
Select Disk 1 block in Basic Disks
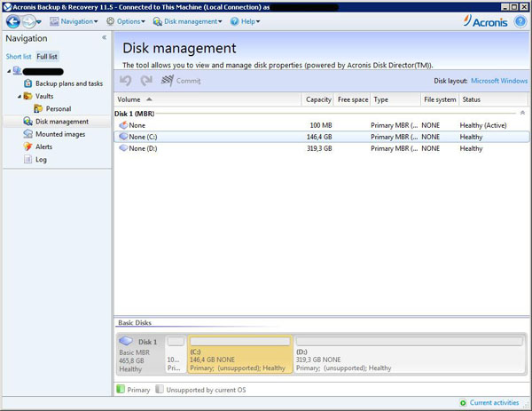click(141, 354)
